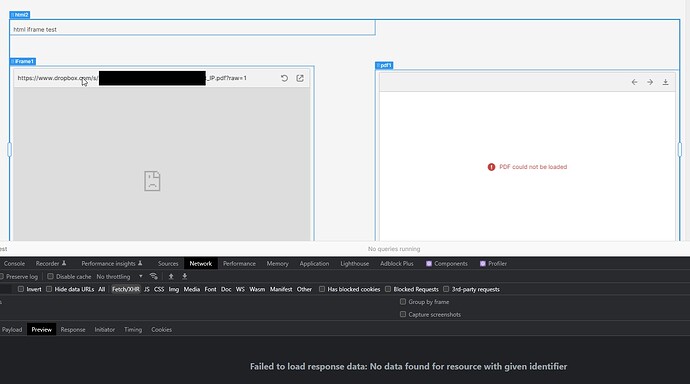This screenshot has width=690, height=384.
Task: Open the request Timing tab
Action: coord(133,329)
